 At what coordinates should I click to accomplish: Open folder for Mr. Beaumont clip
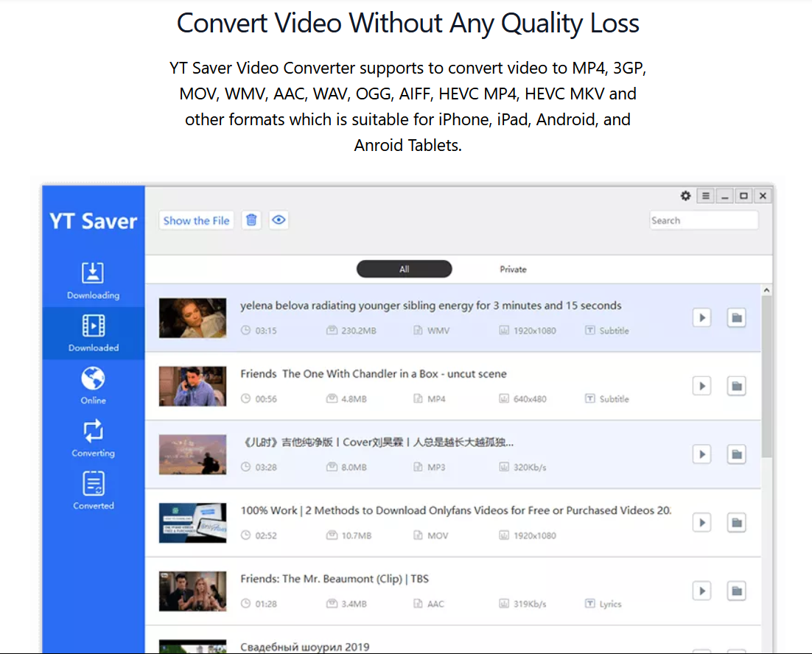(x=736, y=591)
